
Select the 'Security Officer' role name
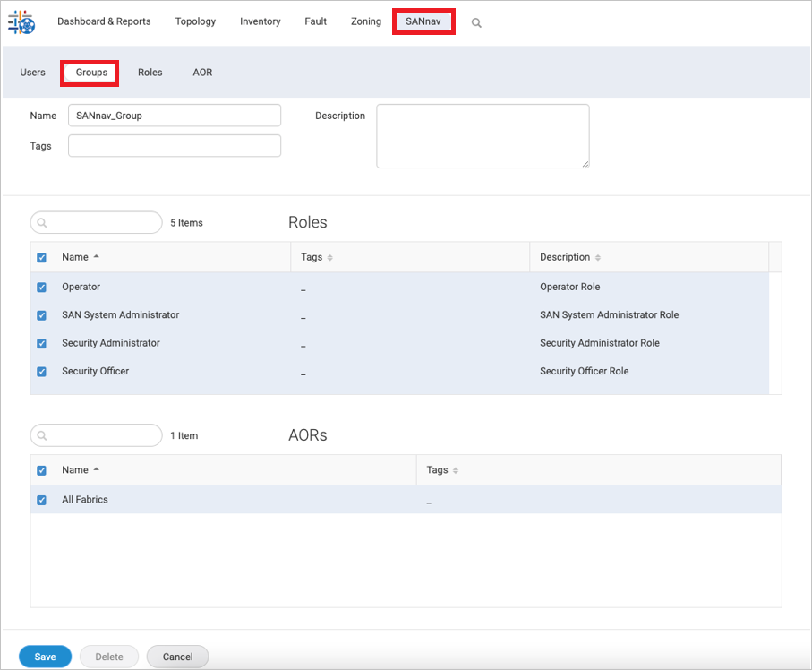[x=95, y=371]
